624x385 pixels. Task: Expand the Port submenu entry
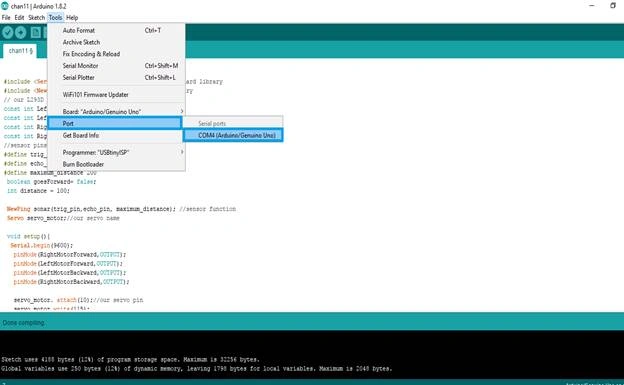115,123
